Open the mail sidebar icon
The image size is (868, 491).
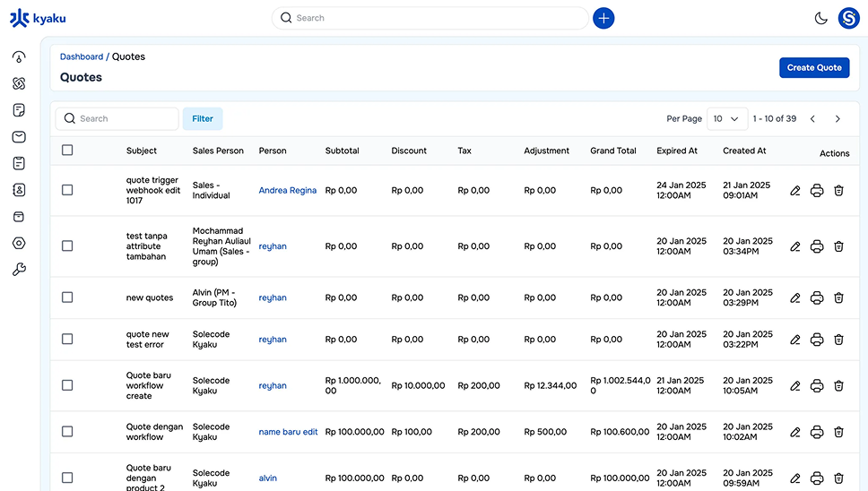[x=19, y=136]
